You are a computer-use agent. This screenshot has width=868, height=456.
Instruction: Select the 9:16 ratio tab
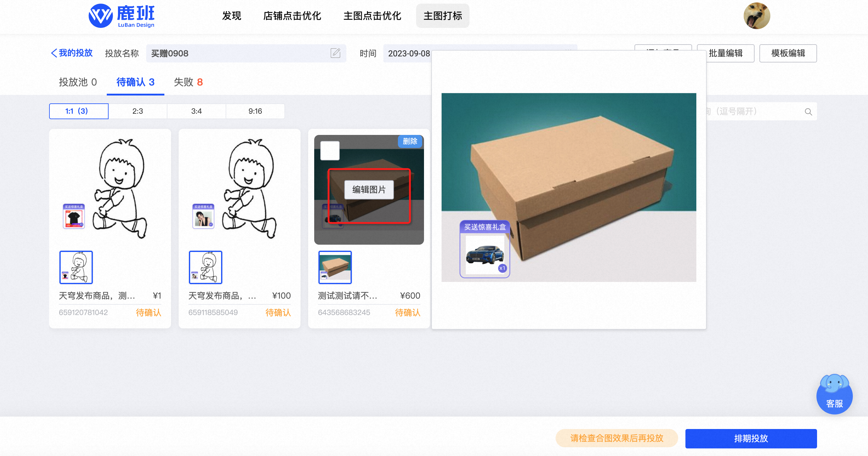point(255,111)
